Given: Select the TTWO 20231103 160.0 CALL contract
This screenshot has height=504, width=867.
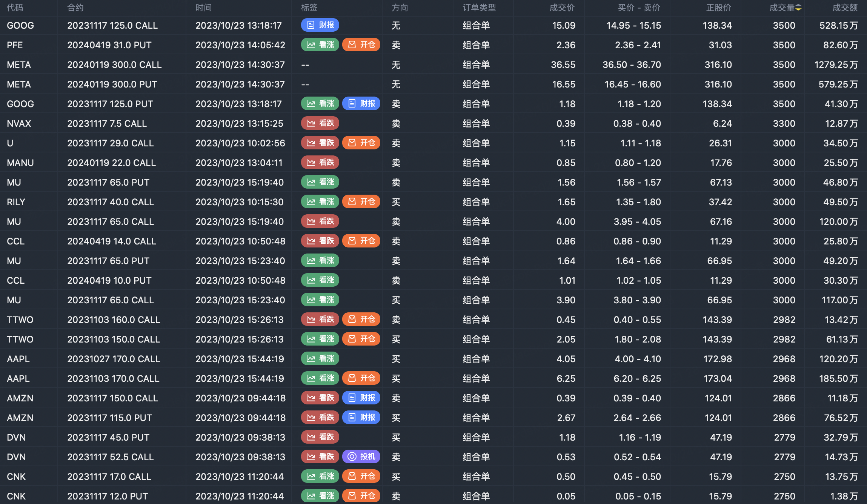Looking at the screenshot, I should tap(114, 320).
